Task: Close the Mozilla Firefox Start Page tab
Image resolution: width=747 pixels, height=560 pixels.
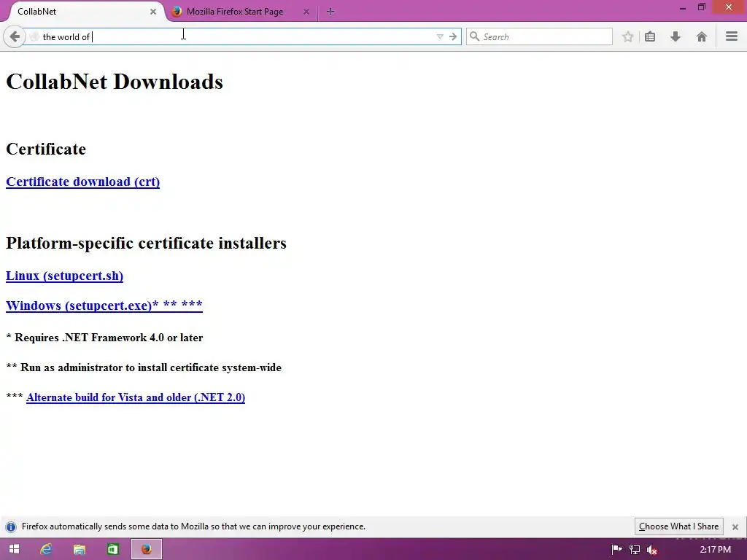Action: tap(306, 12)
